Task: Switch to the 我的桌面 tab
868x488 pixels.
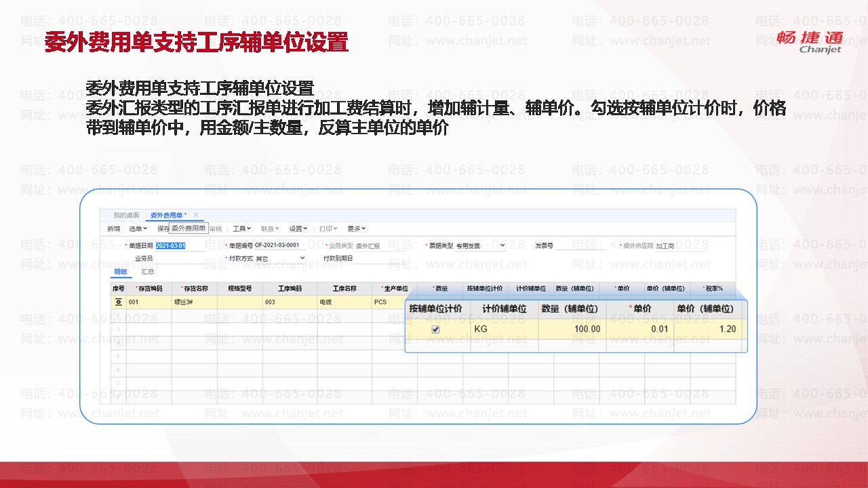Action: [x=126, y=215]
